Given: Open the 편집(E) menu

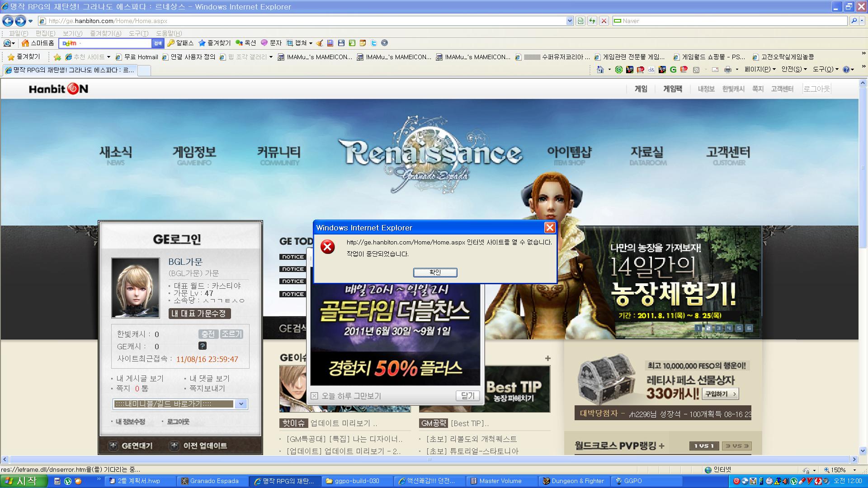Looking at the screenshot, I should 45,33.
